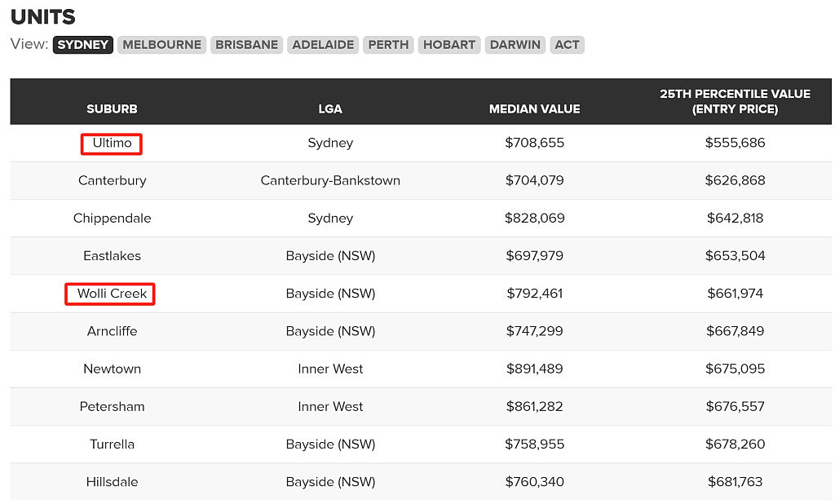Click the Canterbury-Bankstown LGA cell
Image resolution: width=835 pixels, height=504 pixels.
pos(330,180)
